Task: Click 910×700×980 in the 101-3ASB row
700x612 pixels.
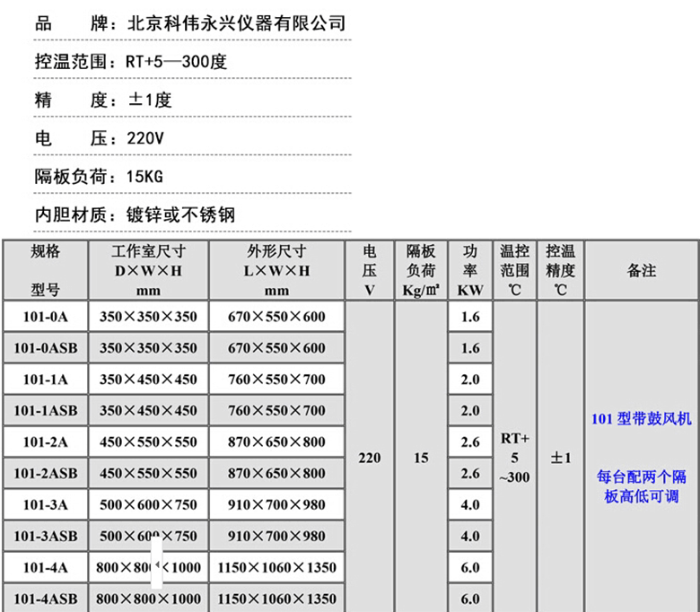Action: [x=276, y=536]
